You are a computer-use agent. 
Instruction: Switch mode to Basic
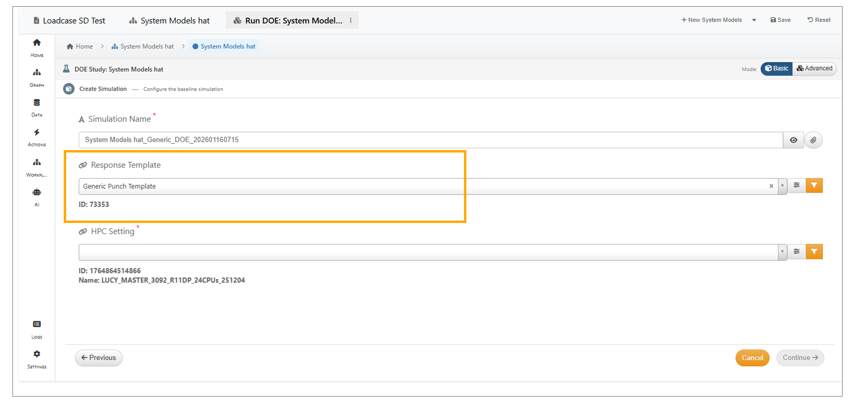point(776,69)
